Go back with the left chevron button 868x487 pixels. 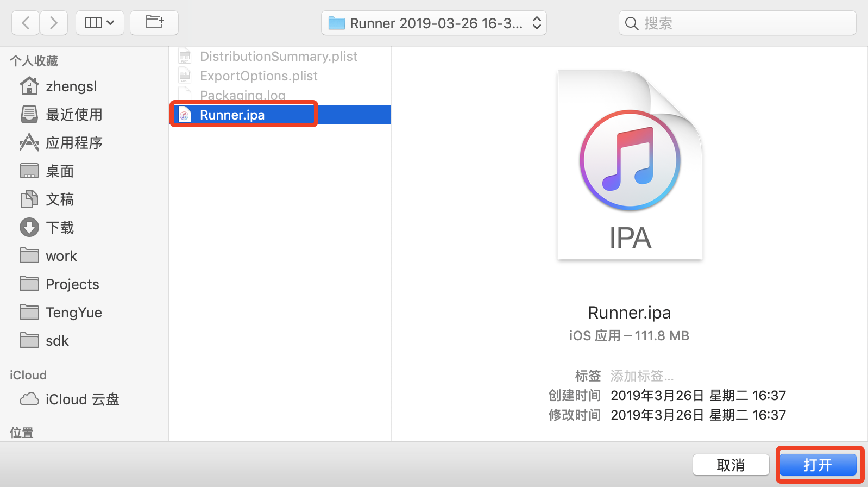26,23
